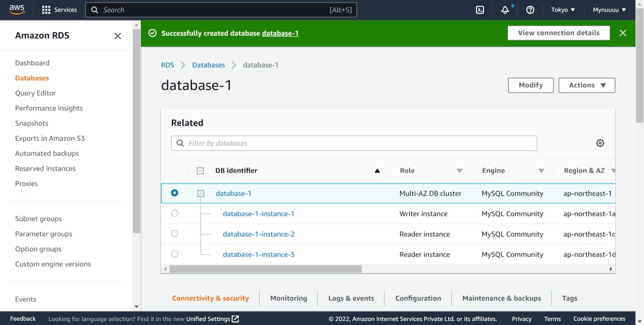644x325 pixels.
Task: Open the Tags tab
Action: (570, 298)
